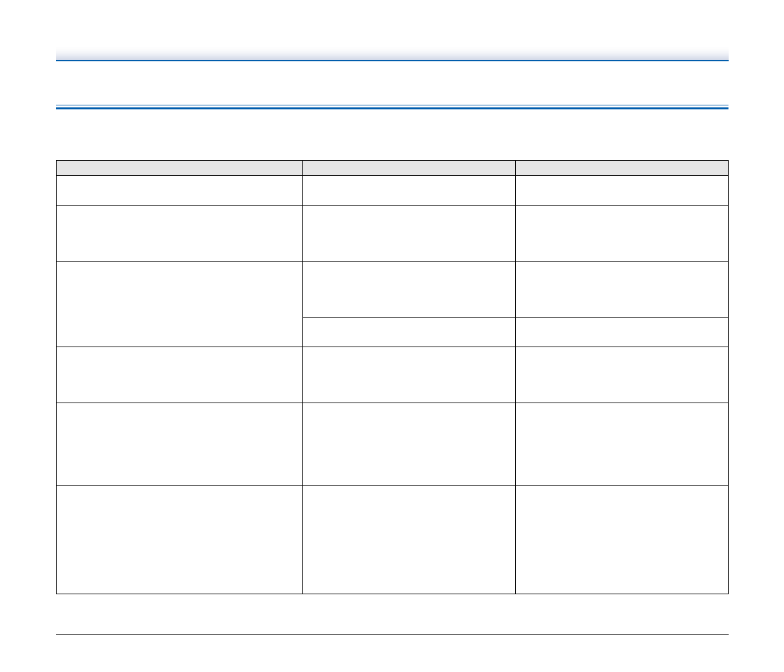Click second body row's middle column cell
The width and height of the screenshot is (784, 672).
[408, 233]
